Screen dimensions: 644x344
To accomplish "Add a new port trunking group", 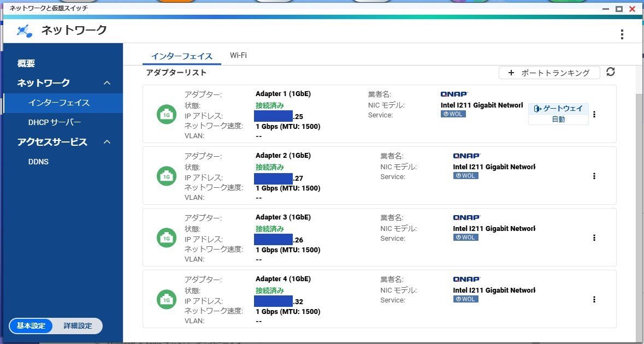I will click(x=549, y=72).
